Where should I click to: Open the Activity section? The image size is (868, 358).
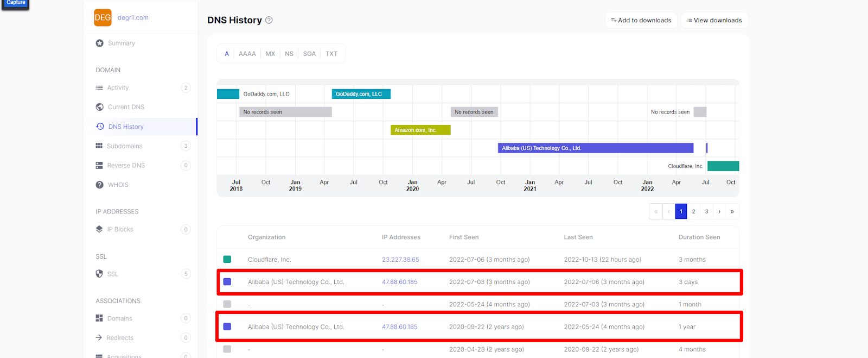tap(118, 87)
